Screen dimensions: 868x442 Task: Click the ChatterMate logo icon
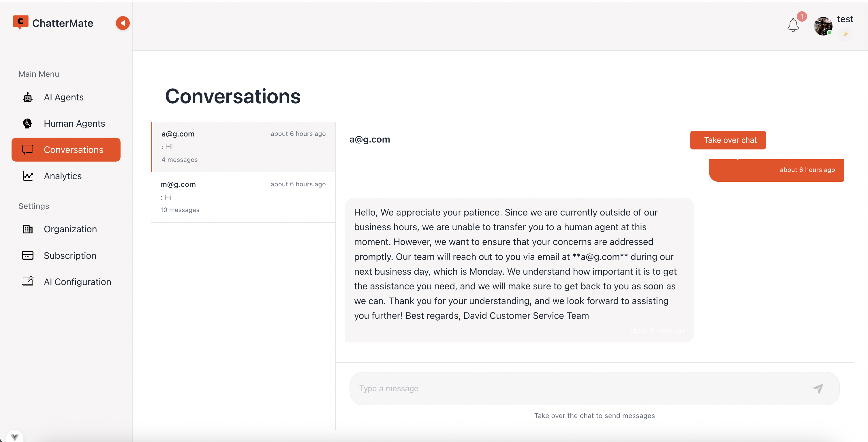point(20,22)
